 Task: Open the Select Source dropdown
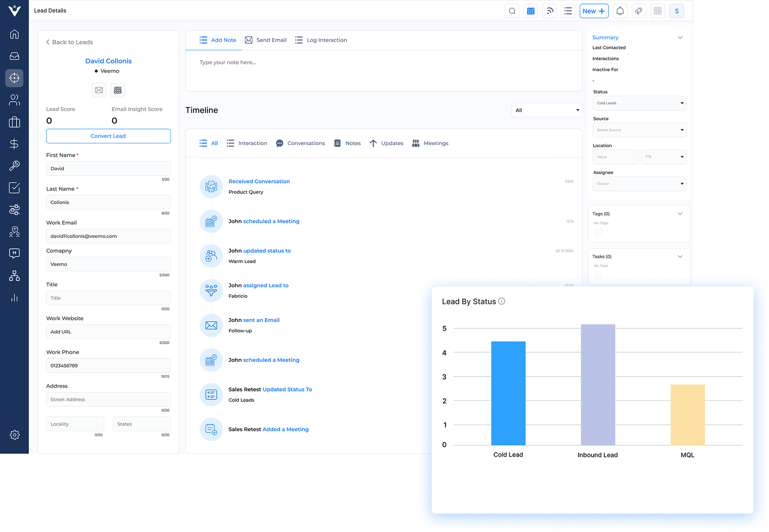[640, 130]
